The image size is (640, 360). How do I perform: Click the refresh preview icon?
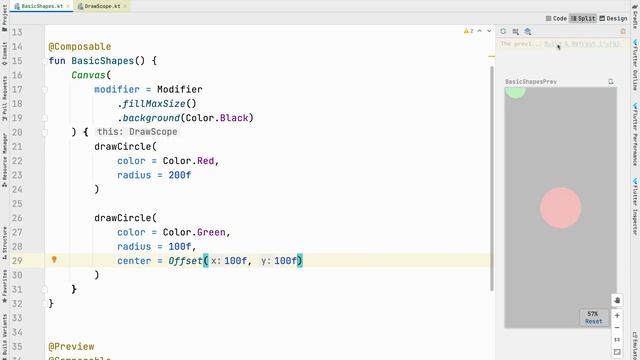click(503, 31)
